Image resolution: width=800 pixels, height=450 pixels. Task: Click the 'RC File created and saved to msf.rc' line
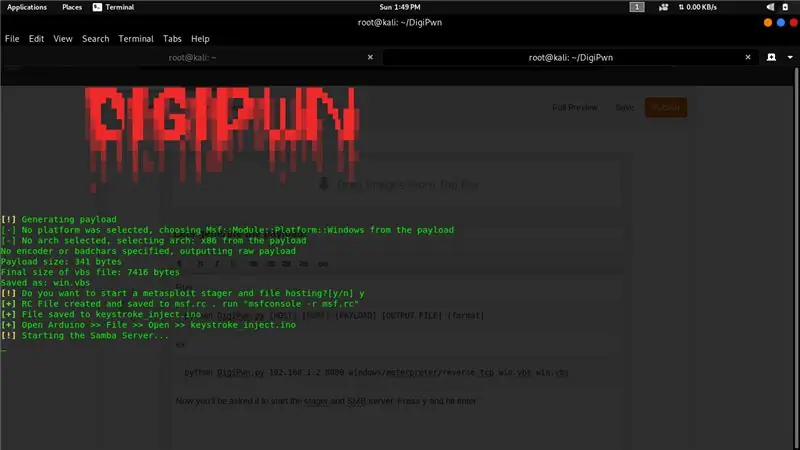[180, 304]
